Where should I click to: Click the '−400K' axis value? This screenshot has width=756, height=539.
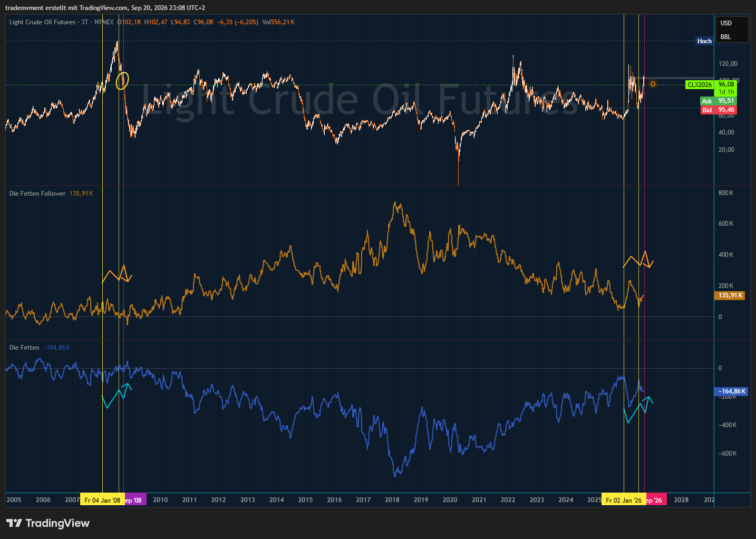click(x=728, y=425)
